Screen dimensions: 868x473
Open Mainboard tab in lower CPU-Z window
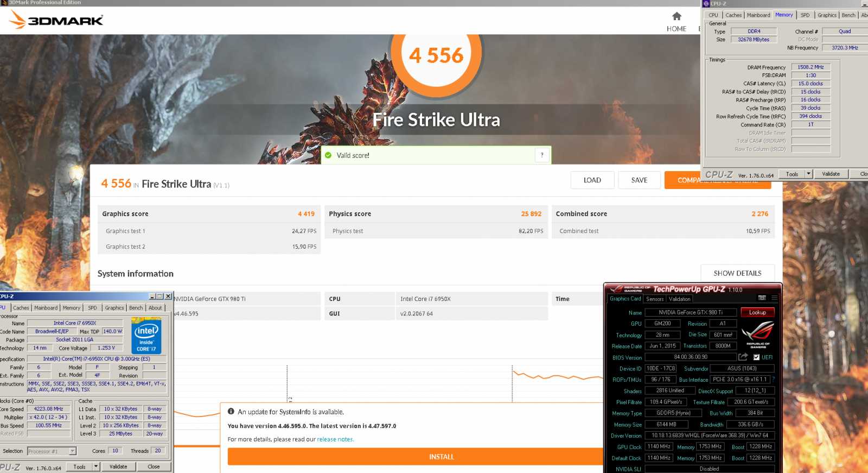tap(46, 308)
